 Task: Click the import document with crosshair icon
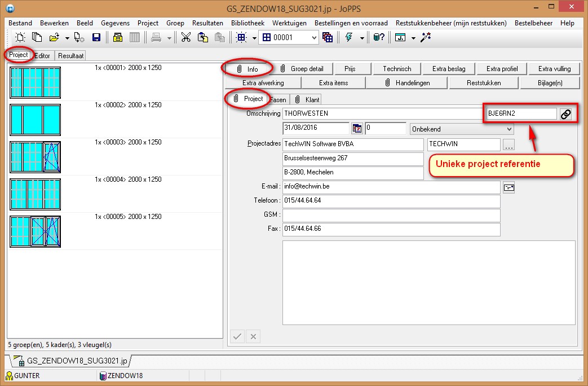pos(79,37)
